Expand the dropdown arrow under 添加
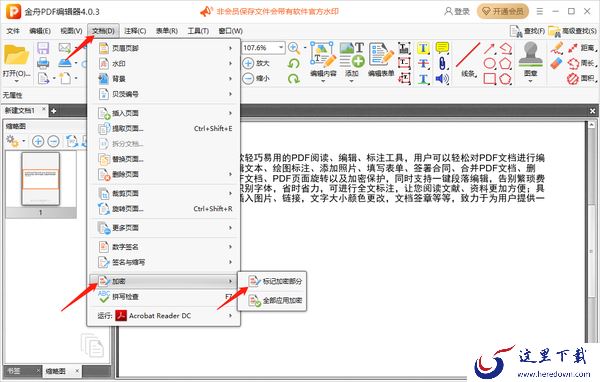The image size is (600, 382). [x=351, y=81]
